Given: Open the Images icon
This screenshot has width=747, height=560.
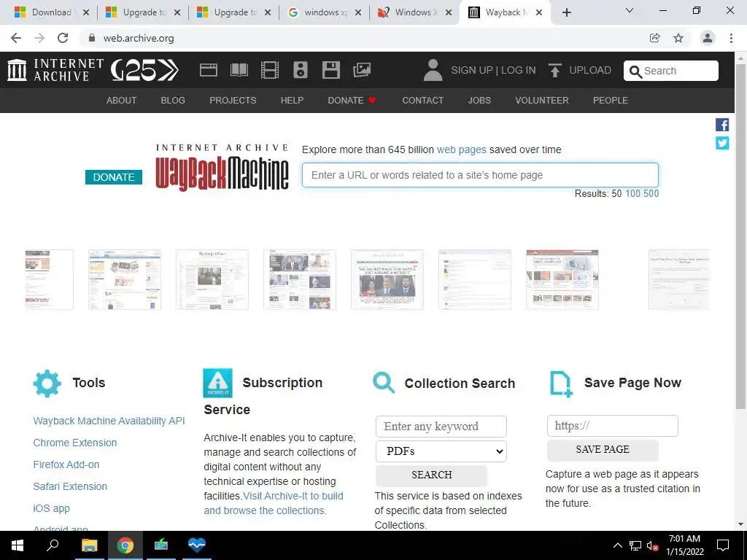Looking at the screenshot, I should click(362, 70).
